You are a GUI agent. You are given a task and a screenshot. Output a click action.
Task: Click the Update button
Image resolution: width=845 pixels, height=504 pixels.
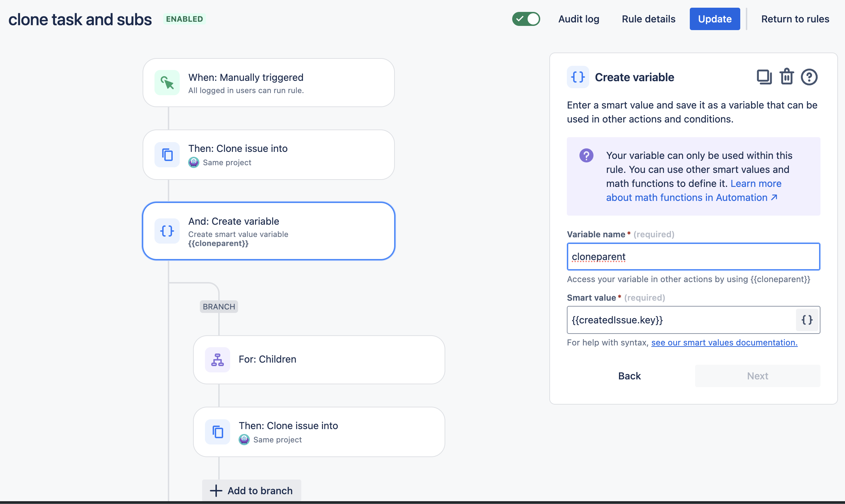click(715, 19)
